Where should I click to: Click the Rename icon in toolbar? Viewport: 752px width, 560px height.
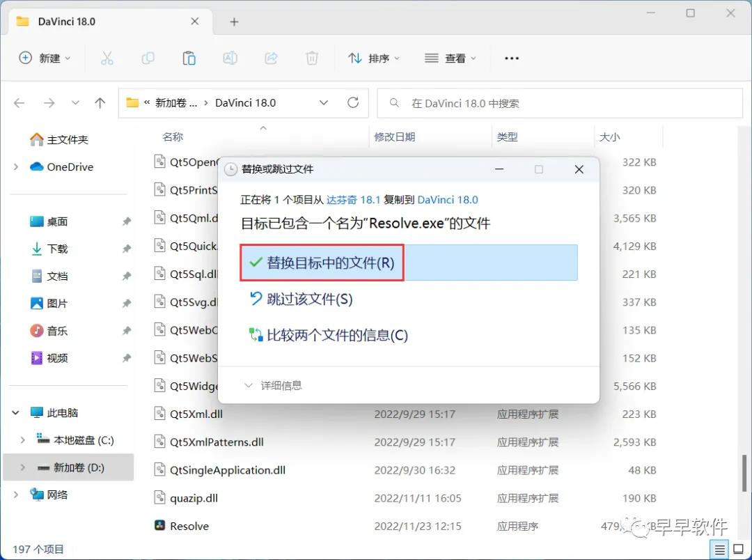click(x=230, y=58)
